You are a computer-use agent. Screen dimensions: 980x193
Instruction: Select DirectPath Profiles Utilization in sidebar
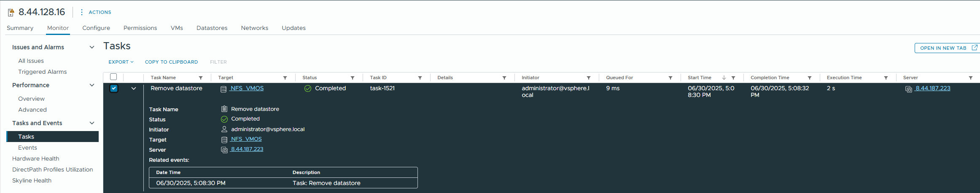pos(52,169)
